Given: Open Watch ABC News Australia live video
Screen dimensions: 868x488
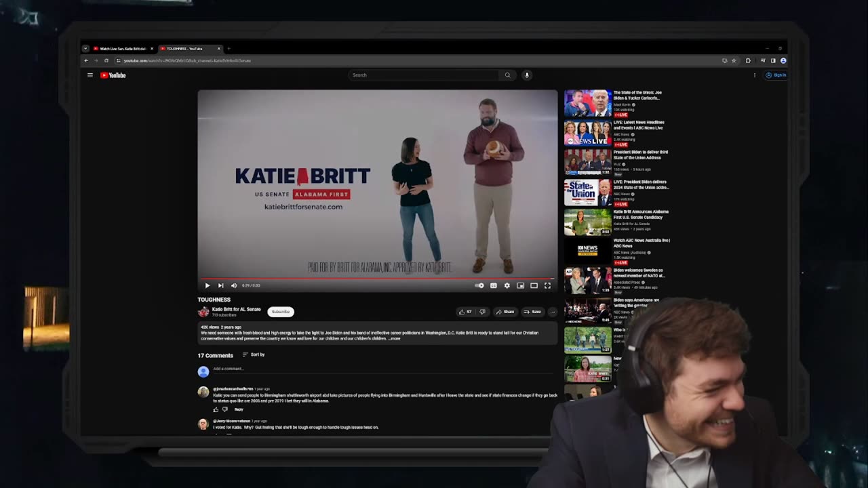Looking at the screenshot, I should pos(617,252).
